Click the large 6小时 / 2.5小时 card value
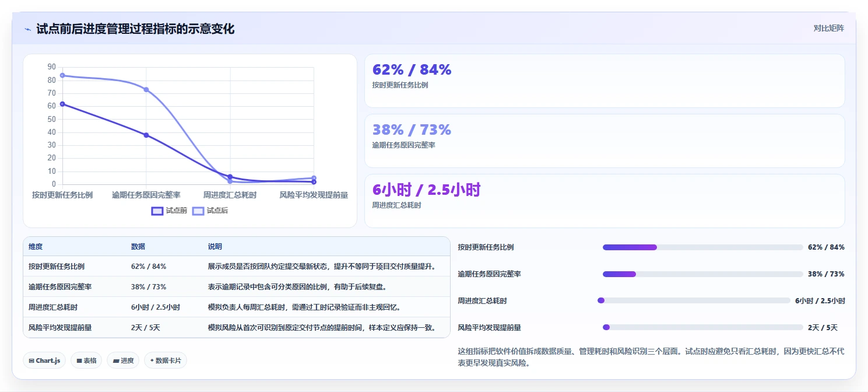The height and width of the screenshot is (392, 868). coord(426,190)
